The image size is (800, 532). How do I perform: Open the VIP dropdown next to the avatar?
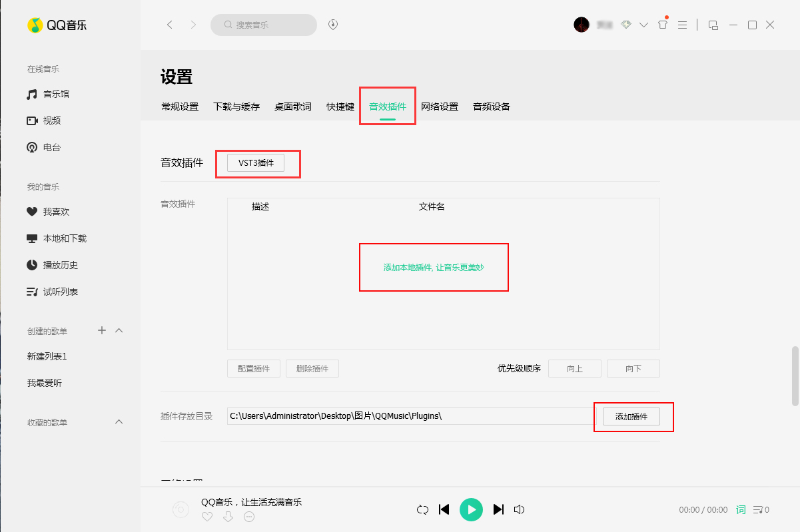[644, 24]
